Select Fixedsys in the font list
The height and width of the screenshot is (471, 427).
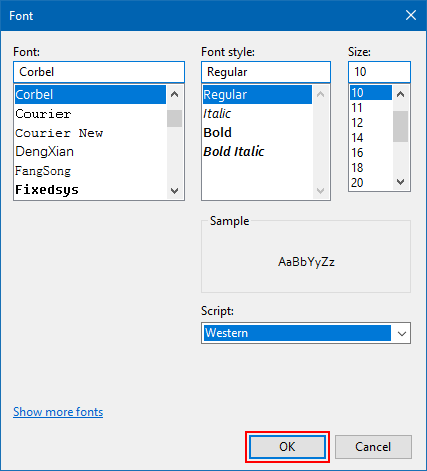(x=90, y=190)
